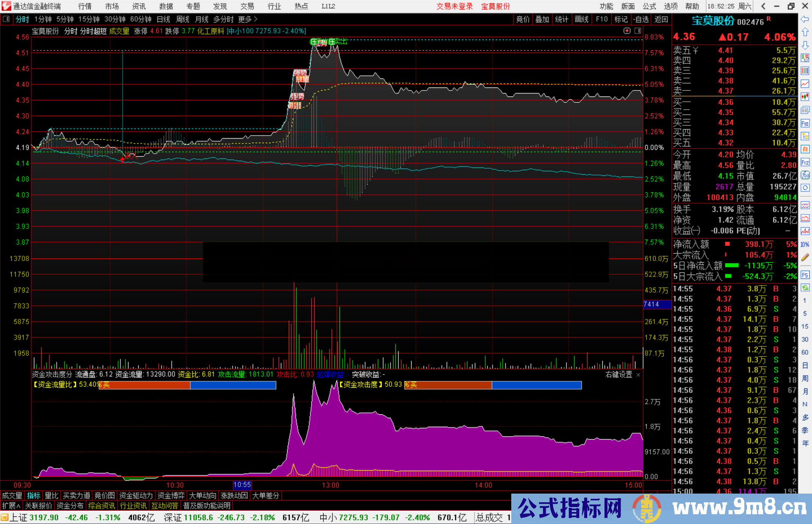The height and width of the screenshot is (524, 812).
Task: Click the F12 sidebar icon
Action: tap(805, 162)
